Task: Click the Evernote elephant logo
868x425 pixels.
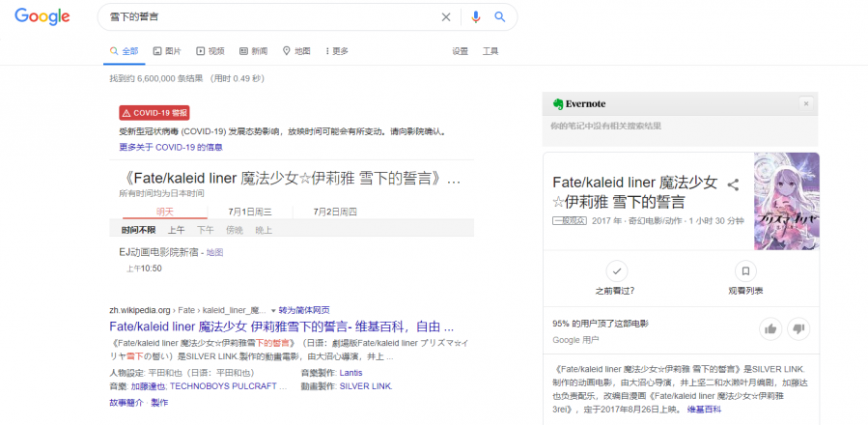Action: pos(557,104)
